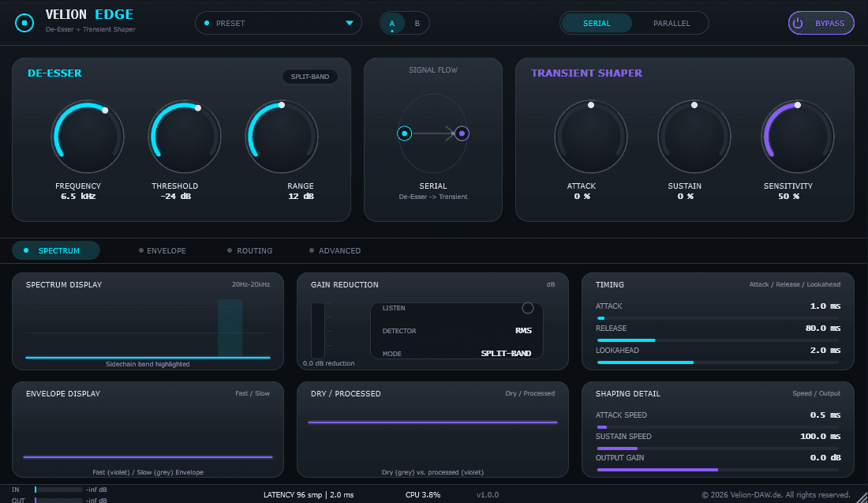868x503 pixels.
Task: Toggle the BYPASS power button
Action: [821, 23]
